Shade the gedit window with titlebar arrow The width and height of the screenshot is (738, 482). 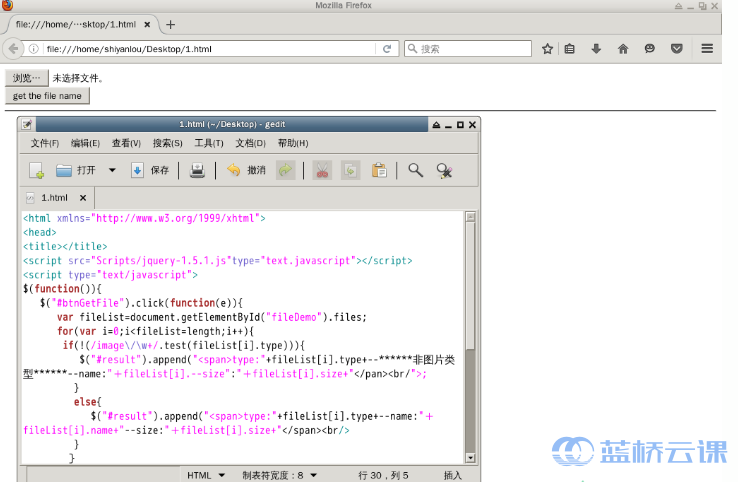tap(436, 124)
